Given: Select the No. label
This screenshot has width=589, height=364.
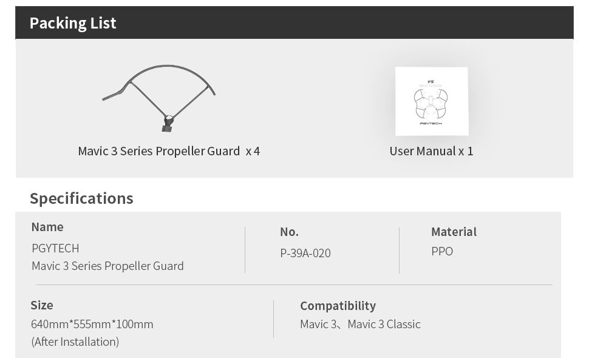Looking at the screenshot, I should [x=289, y=232].
